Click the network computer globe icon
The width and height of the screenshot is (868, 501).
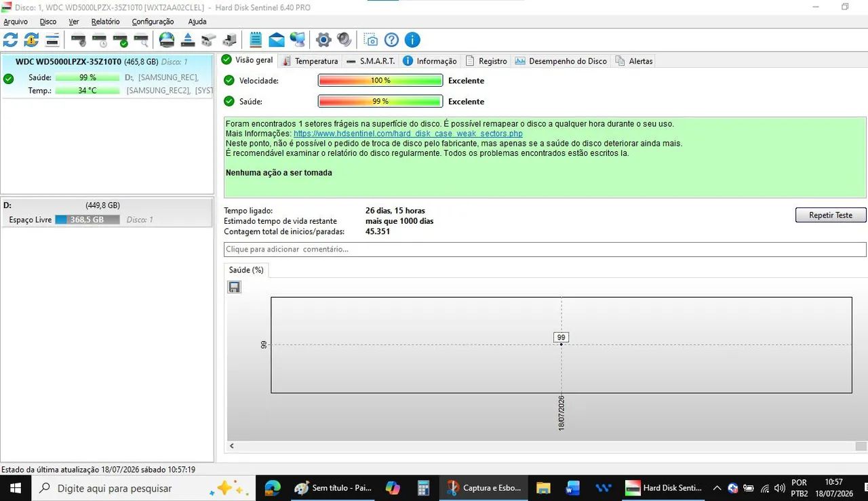pyautogui.click(x=298, y=40)
